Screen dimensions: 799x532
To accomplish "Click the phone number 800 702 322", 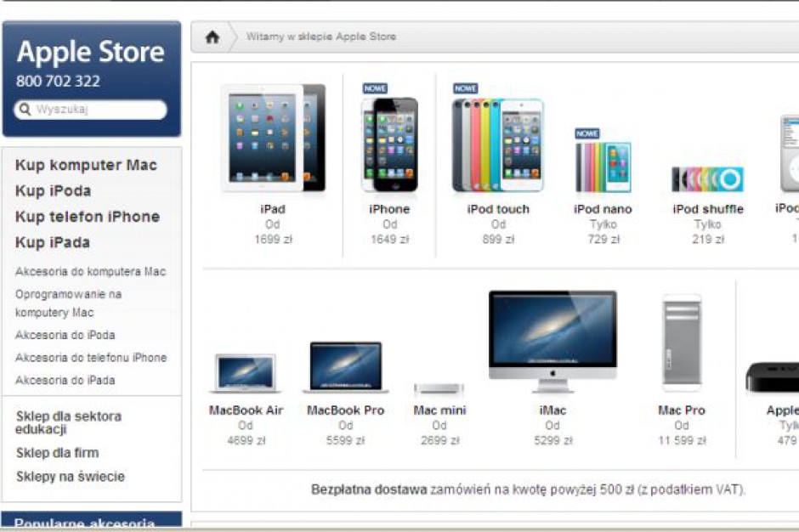I will [58, 81].
